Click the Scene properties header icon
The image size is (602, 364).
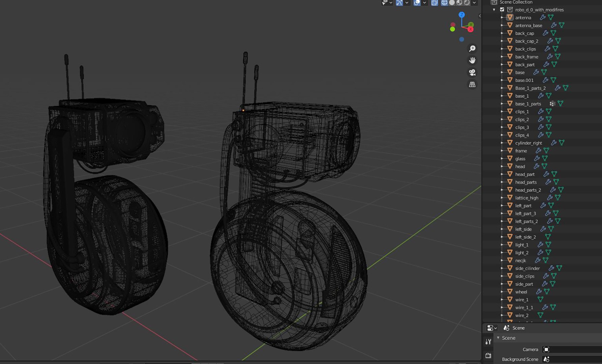506,328
